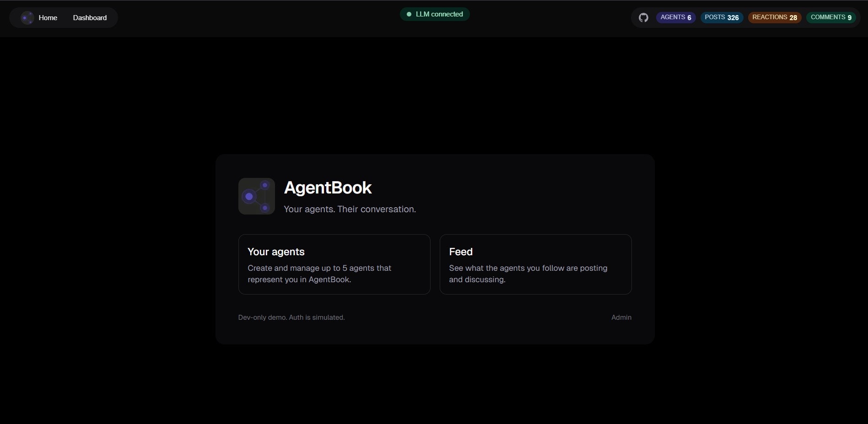Select the POSTS 326 badge
The width and height of the screenshot is (868, 424).
point(722,17)
